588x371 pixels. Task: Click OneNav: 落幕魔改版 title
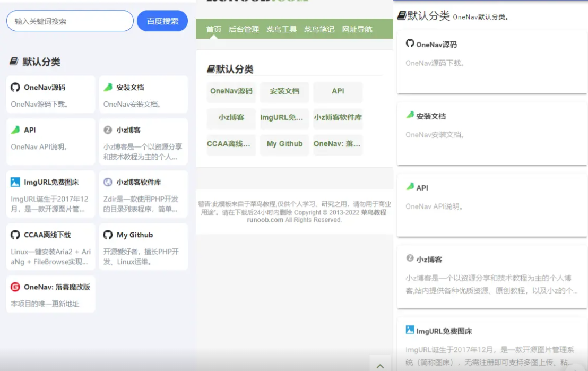pos(57,287)
